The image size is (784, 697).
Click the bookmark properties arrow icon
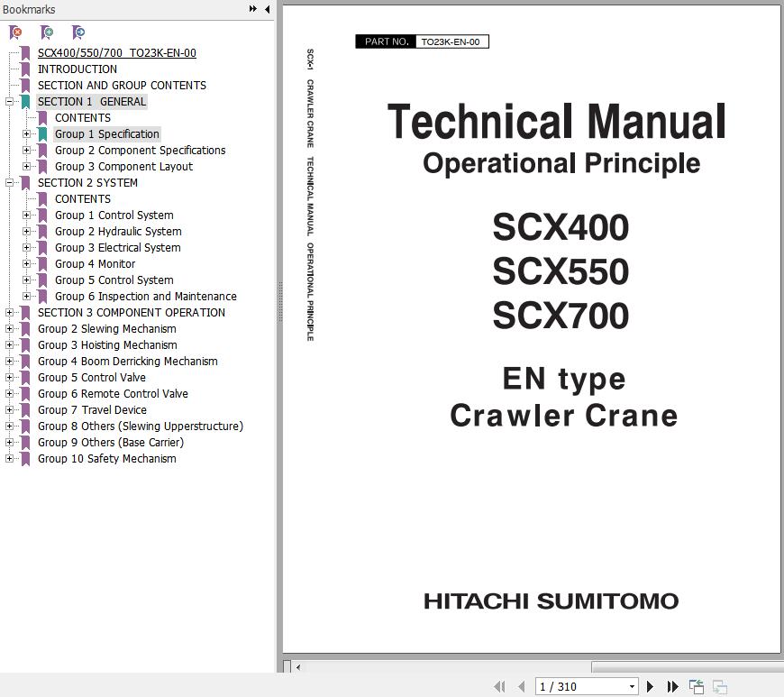[x=78, y=32]
